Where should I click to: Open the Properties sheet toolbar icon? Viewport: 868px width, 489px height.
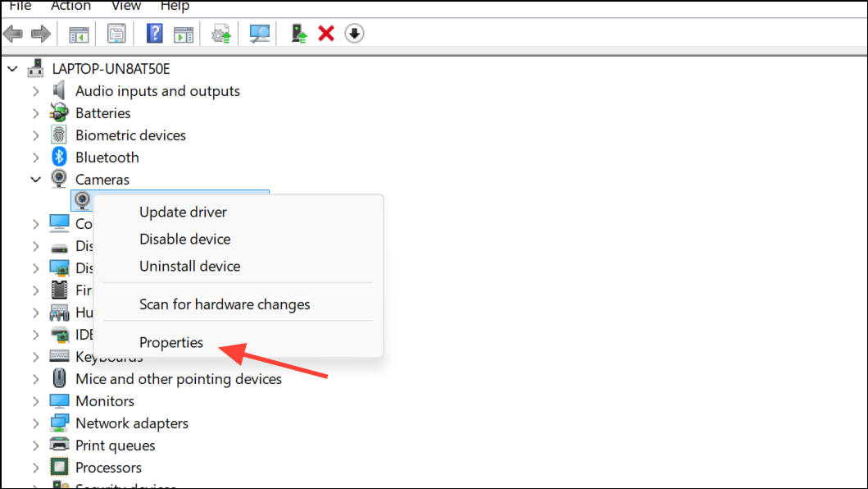click(116, 34)
